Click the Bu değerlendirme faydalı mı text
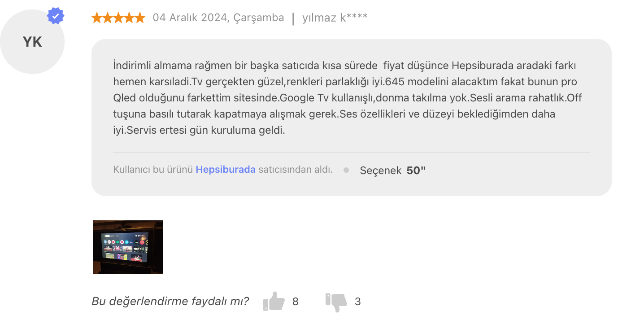Viewport: 644px width, 324px height. (170, 301)
